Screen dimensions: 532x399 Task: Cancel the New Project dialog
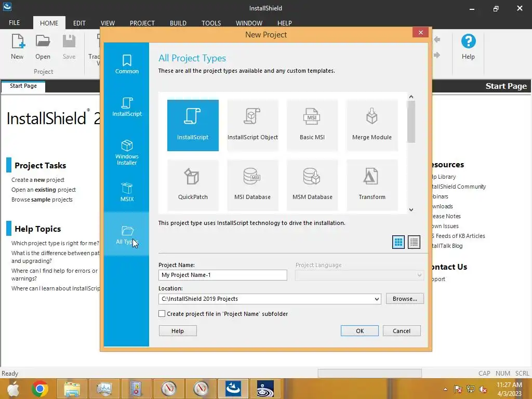[x=402, y=331]
